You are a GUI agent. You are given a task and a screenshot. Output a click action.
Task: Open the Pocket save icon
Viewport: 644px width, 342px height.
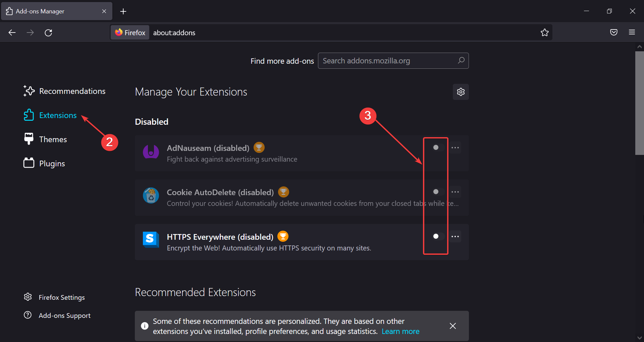pyautogui.click(x=614, y=32)
